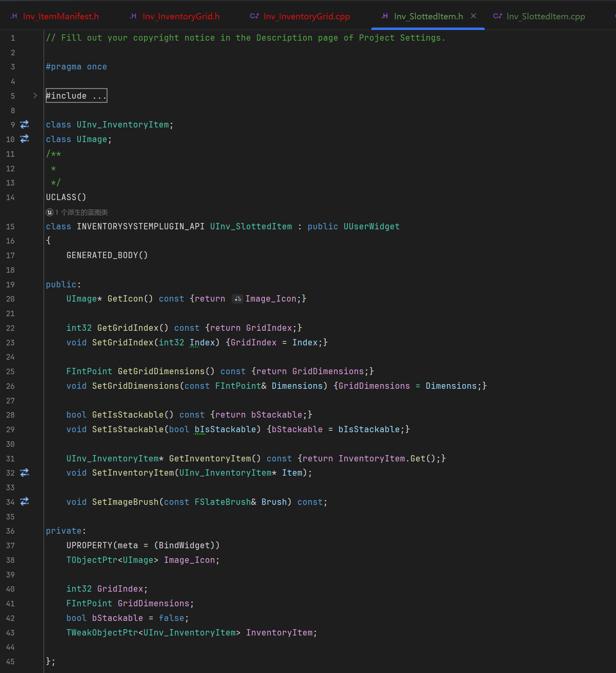
Task: Click 'class UInv_InventoryItem;' forward declaration on line 9
Action: pyautogui.click(x=109, y=125)
